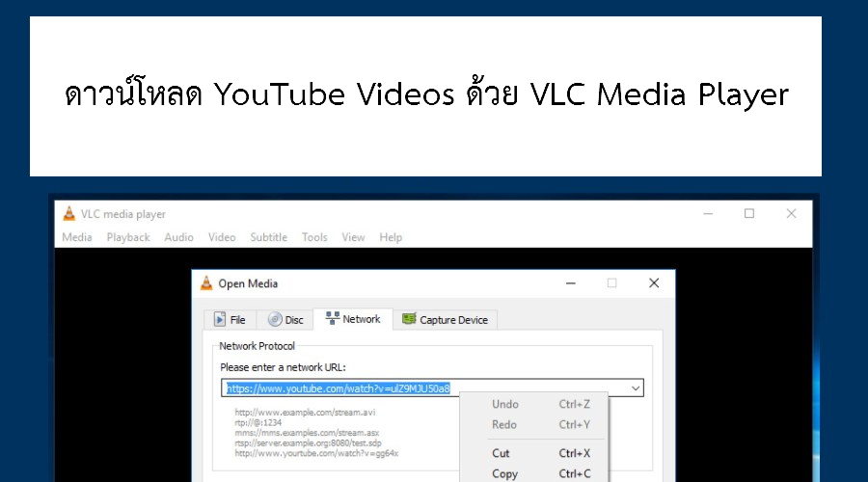
Task: Open the Audio menu
Action: (x=178, y=237)
